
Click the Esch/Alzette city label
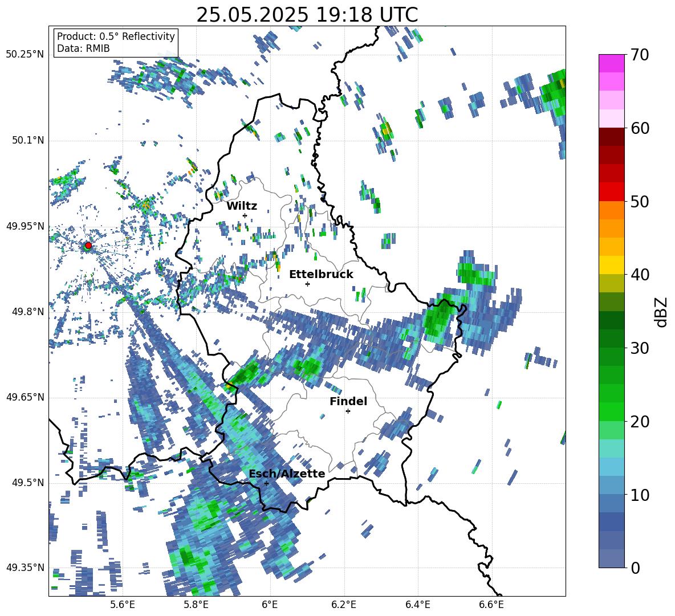[x=287, y=474]
